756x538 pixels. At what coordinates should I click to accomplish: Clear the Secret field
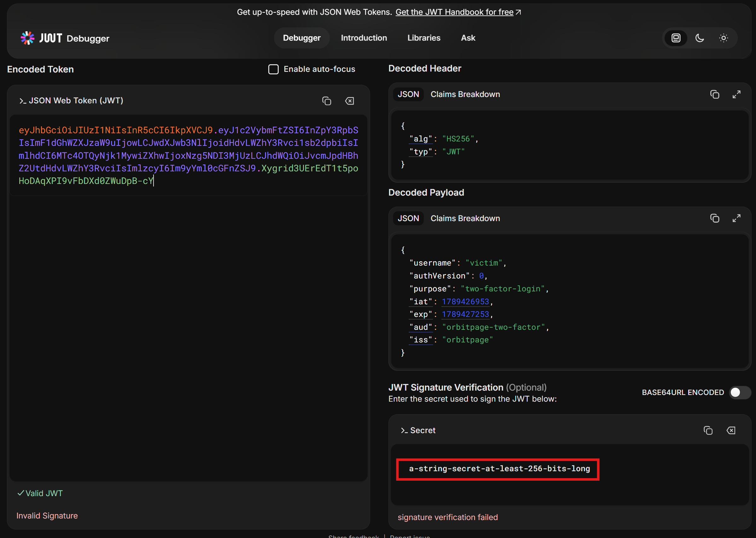[x=731, y=430]
